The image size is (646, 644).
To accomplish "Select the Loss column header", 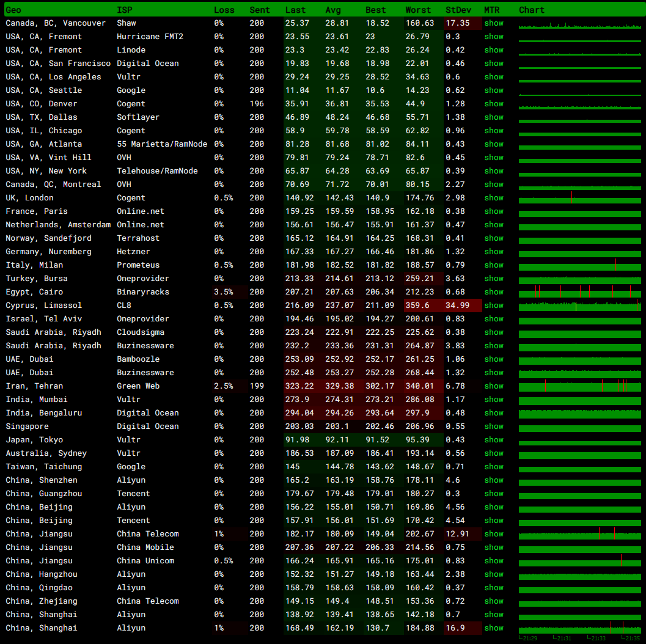I will pyautogui.click(x=224, y=10).
